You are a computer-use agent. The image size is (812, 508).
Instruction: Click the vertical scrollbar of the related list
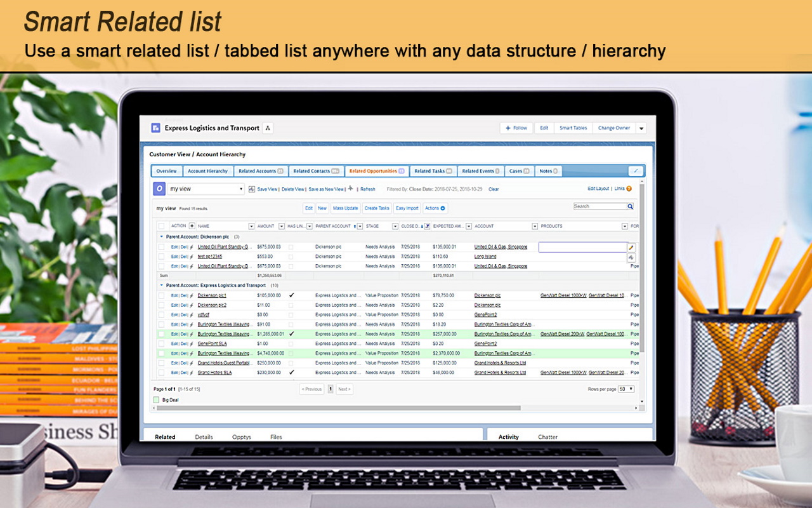pyautogui.click(x=642, y=267)
